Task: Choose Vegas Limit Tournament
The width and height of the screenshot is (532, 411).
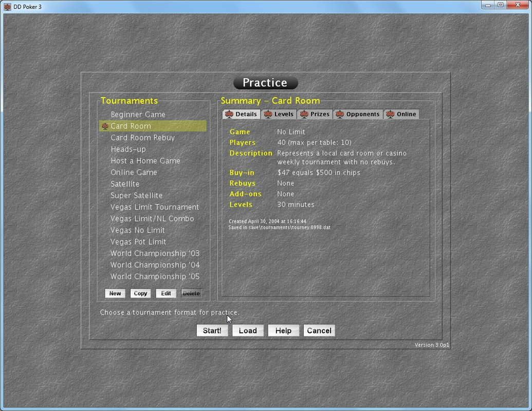Action: pos(153,207)
